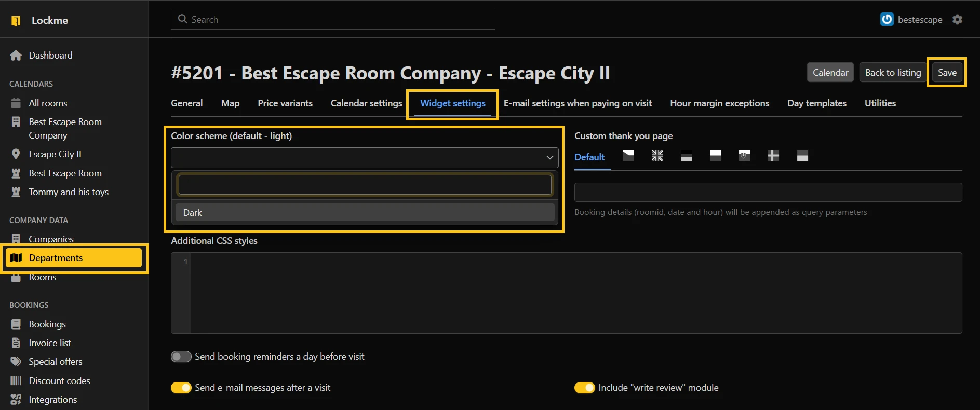Screen dimensions: 980x410
Task: Select the Czech flag language tab
Action: tap(628, 156)
